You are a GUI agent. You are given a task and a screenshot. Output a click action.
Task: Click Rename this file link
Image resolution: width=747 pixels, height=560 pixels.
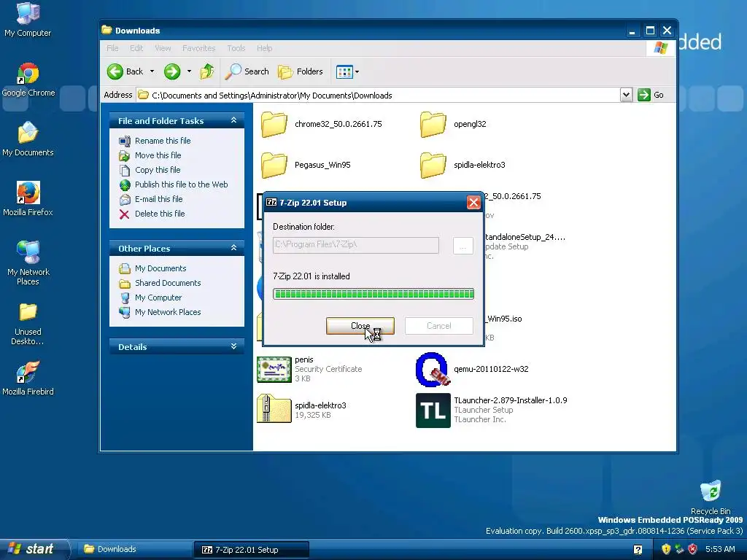pos(163,141)
